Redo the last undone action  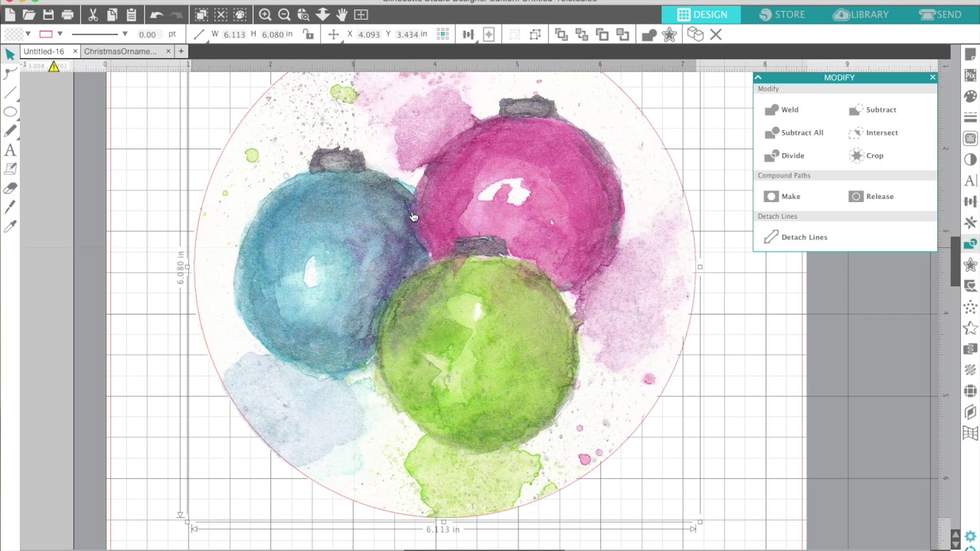(176, 15)
